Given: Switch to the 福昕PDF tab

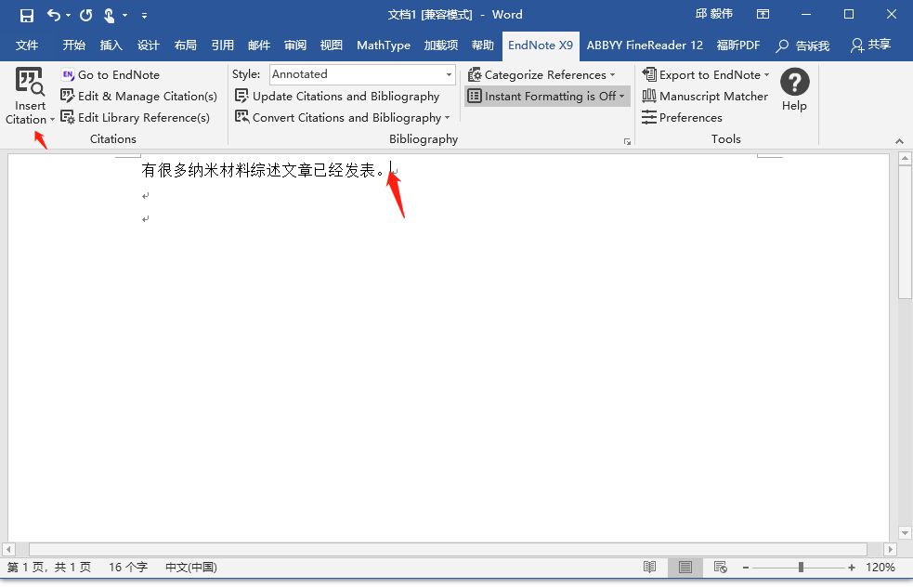Looking at the screenshot, I should pyautogui.click(x=738, y=46).
